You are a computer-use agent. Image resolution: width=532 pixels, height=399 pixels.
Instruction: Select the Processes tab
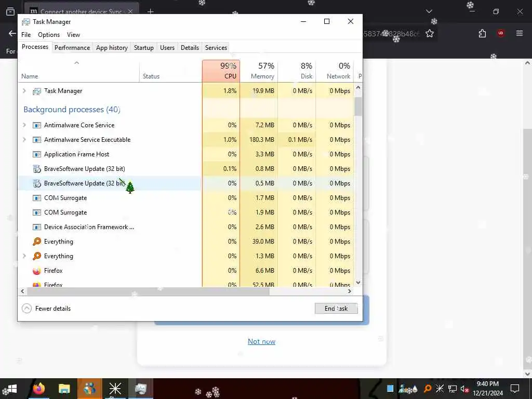[x=35, y=47]
